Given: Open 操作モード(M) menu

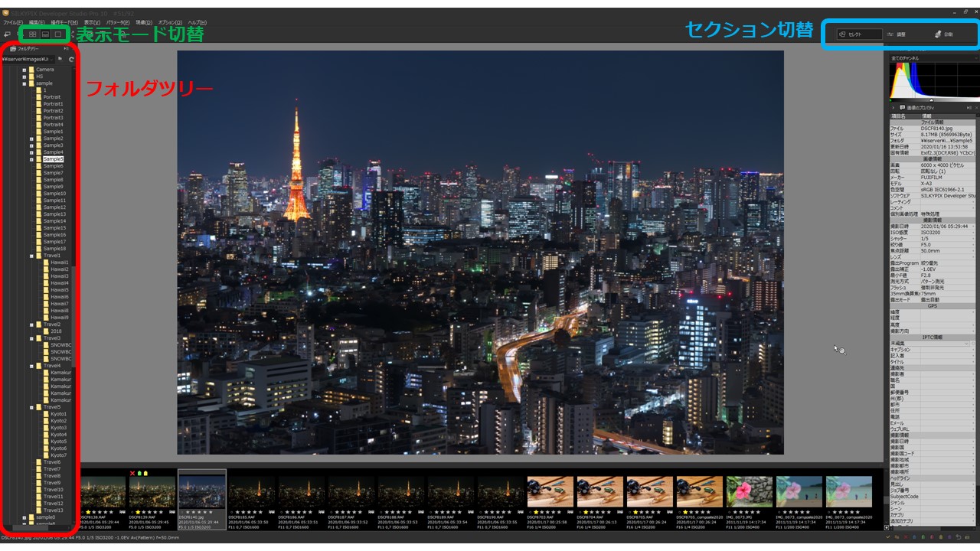Looking at the screenshot, I should (x=64, y=22).
